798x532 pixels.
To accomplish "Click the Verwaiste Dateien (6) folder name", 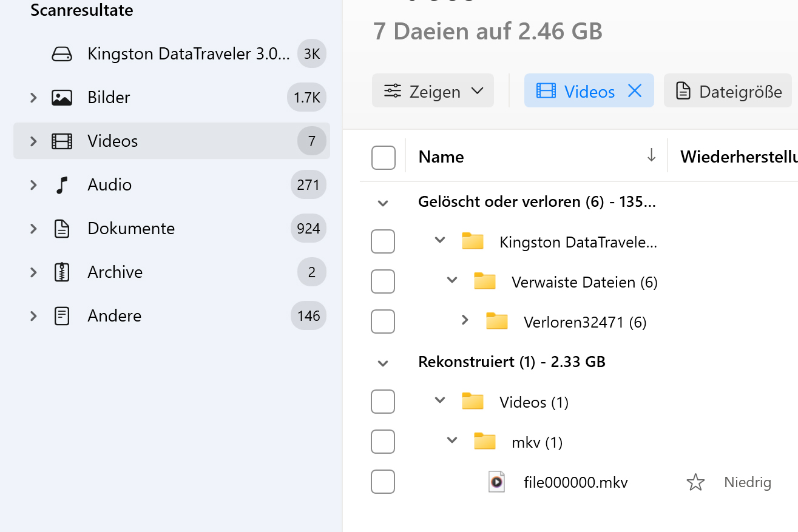I will point(584,282).
